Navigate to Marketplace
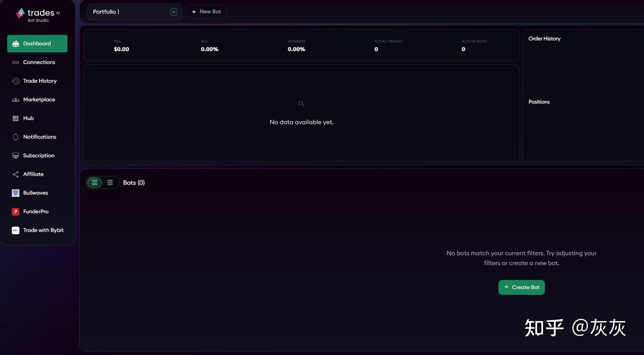644x355 pixels. tap(37, 100)
